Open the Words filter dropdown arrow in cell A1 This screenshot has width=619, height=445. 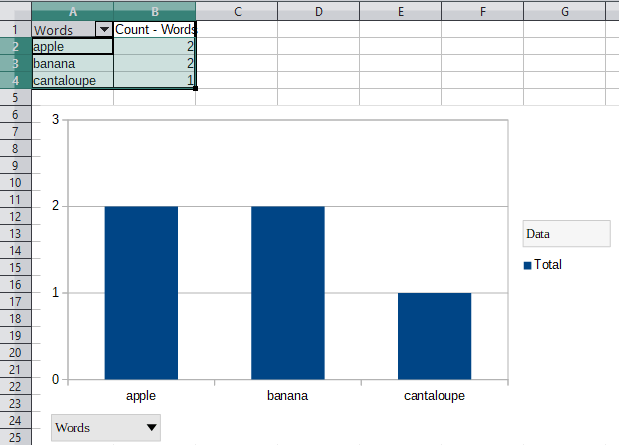point(104,30)
